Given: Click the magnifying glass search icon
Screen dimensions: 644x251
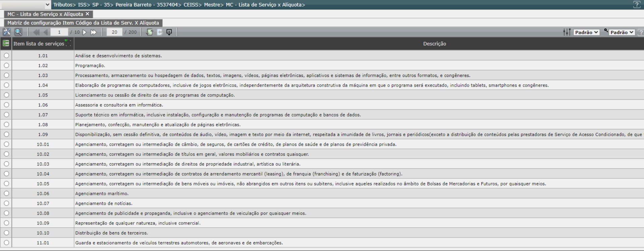Looking at the screenshot, I should [x=18, y=32].
